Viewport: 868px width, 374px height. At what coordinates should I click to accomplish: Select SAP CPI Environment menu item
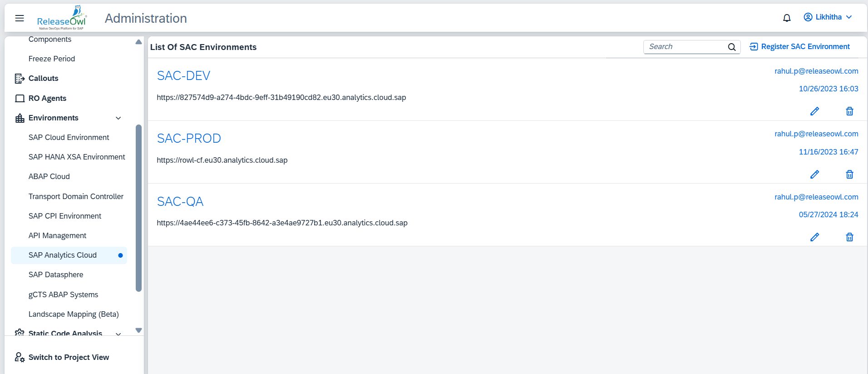65,216
